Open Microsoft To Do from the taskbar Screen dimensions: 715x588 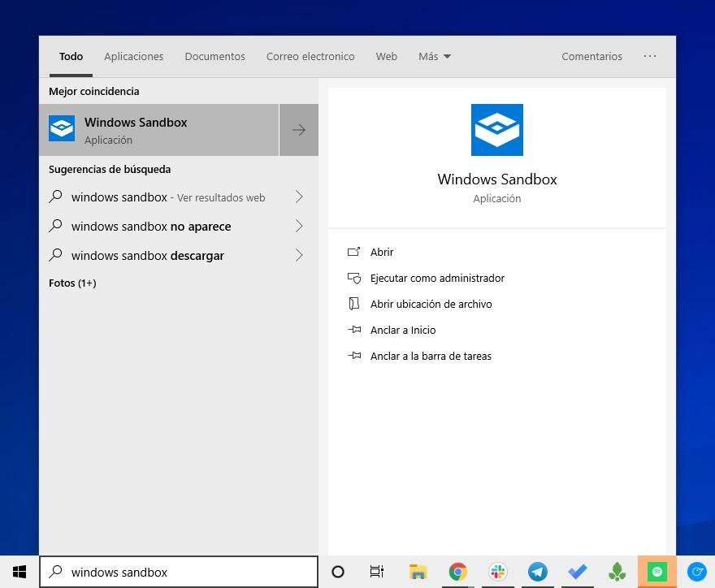pyautogui.click(x=577, y=572)
